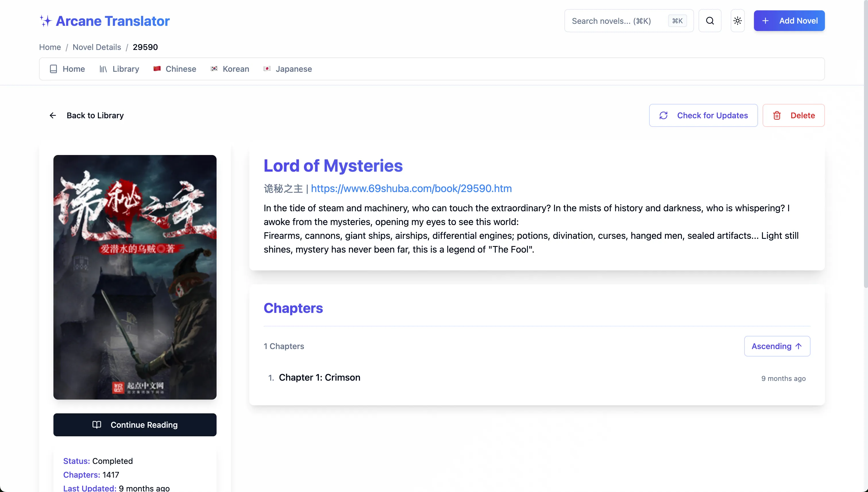Select the Chinese navigation tab
Image resolution: width=868 pixels, height=492 pixels.
174,69
